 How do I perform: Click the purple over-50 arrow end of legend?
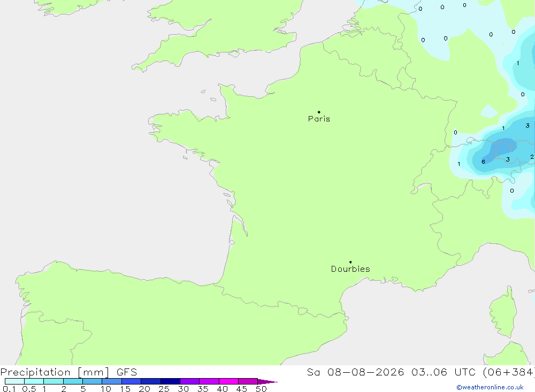click(267, 381)
